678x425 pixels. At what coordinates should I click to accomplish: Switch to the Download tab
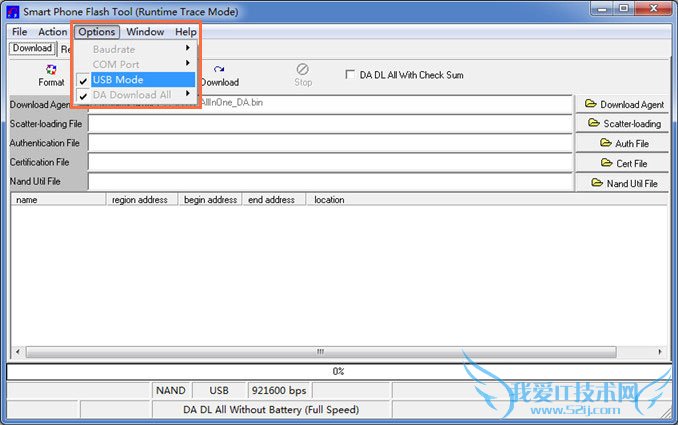click(x=32, y=48)
